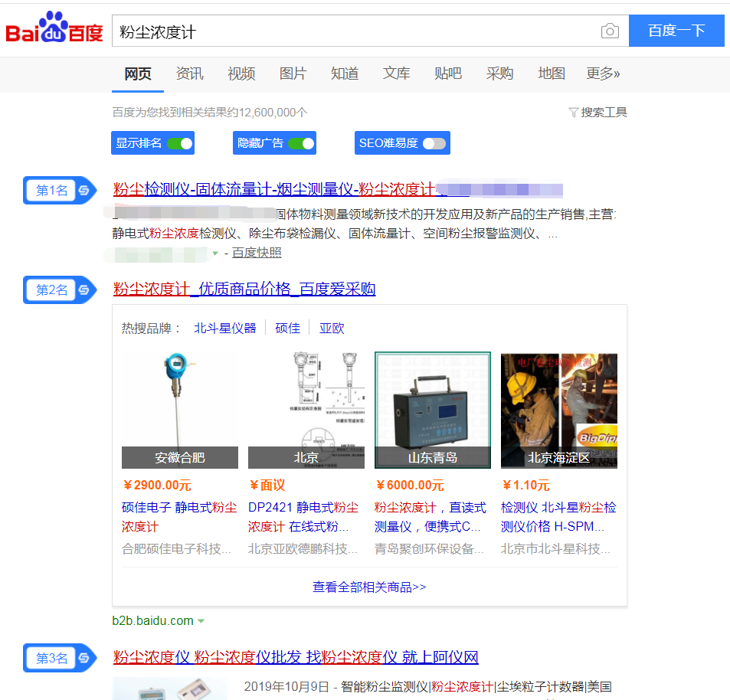Open 粉尘浓度计_优质商品价格_百度爱采购 result
Viewport: 730px width, 700px height.
point(244,289)
